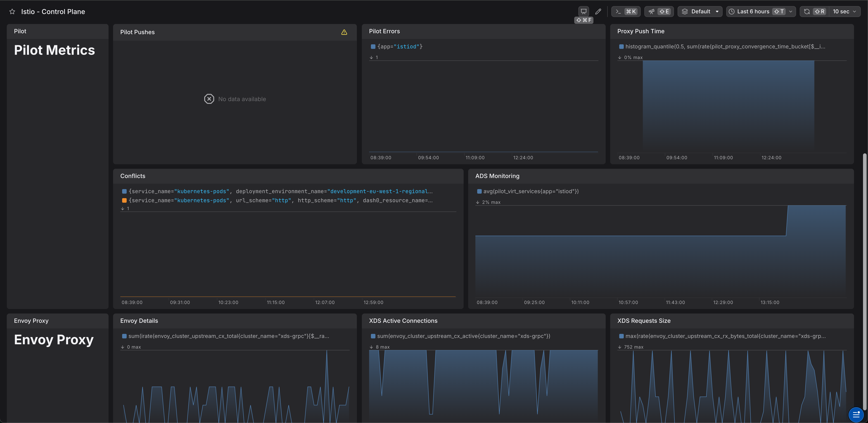
Task: Click the refresh dashboard icon
Action: 807,12
